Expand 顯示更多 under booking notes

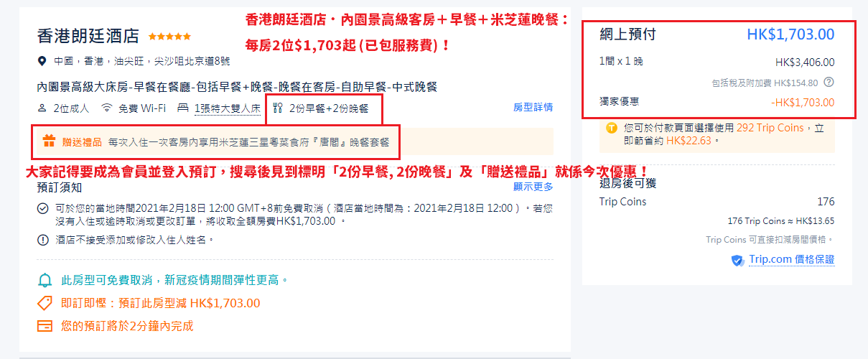point(533,187)
